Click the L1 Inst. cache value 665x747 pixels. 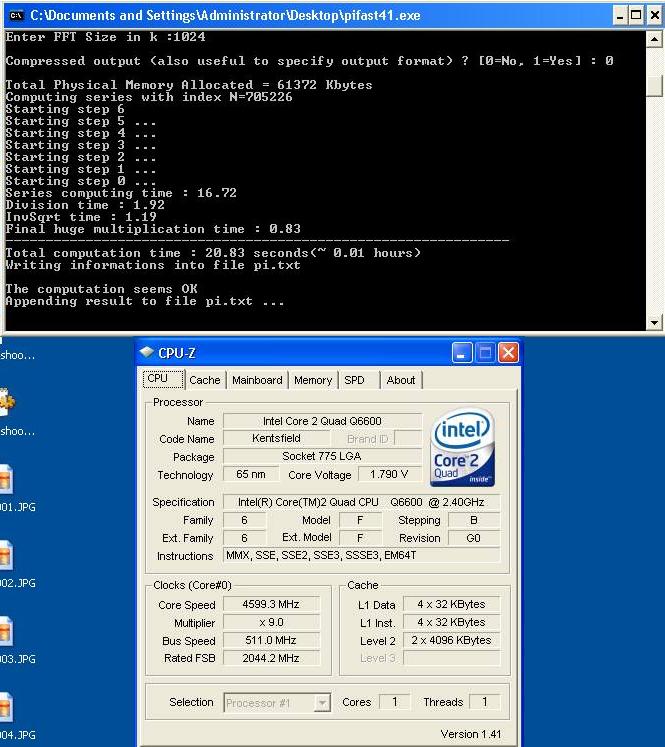452,623
